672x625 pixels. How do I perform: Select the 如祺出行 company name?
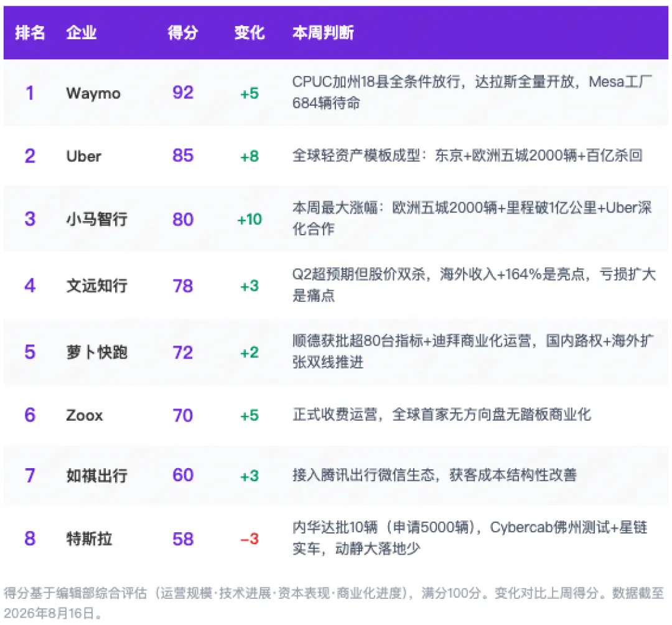click(97, 476)
